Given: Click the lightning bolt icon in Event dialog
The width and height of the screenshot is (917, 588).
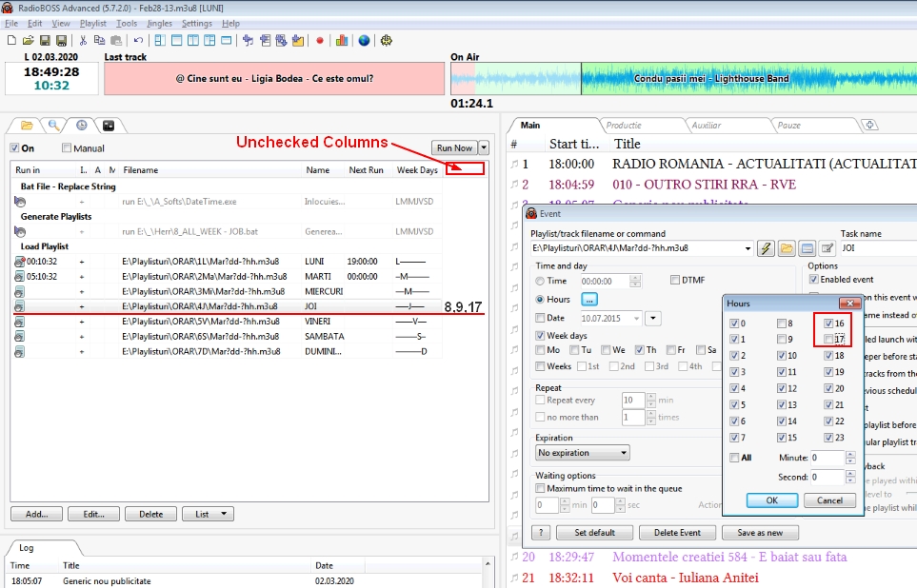Looking at the screenshot, I should click(766, 248).
